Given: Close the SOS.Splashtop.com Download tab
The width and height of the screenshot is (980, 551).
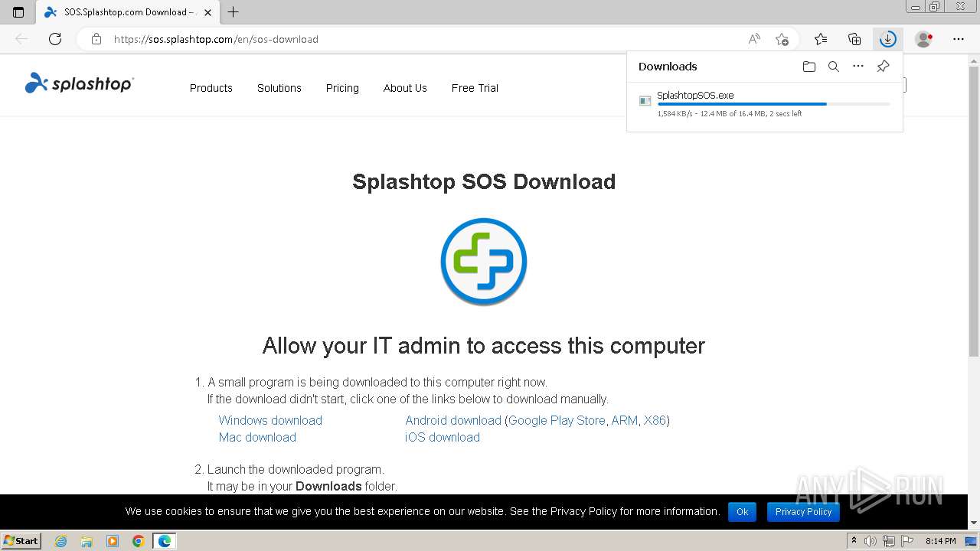Looking at the screenshot, I should [x=207, y=12].
